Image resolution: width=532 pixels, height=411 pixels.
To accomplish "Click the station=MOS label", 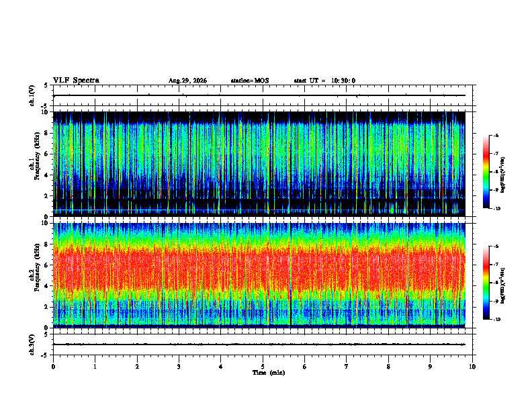I will (250, 81).
